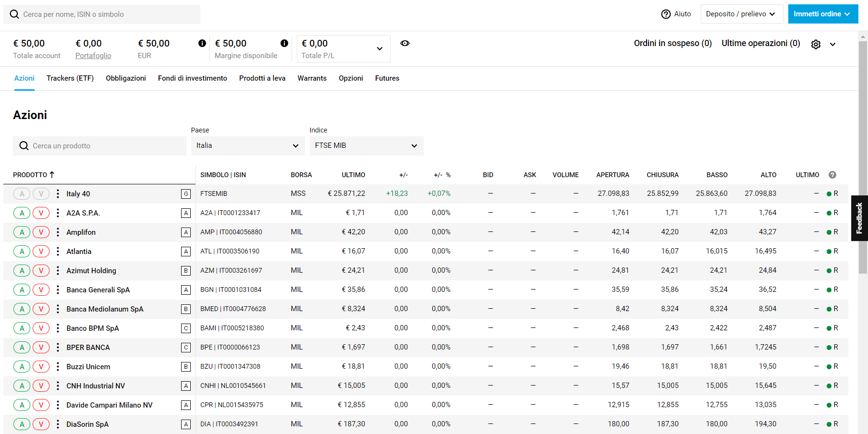The image size is (868, 434).
Task: Click buy (A) button for Davide Campari Milano NV
Action: pyautogui.click(x=22, y=405)
